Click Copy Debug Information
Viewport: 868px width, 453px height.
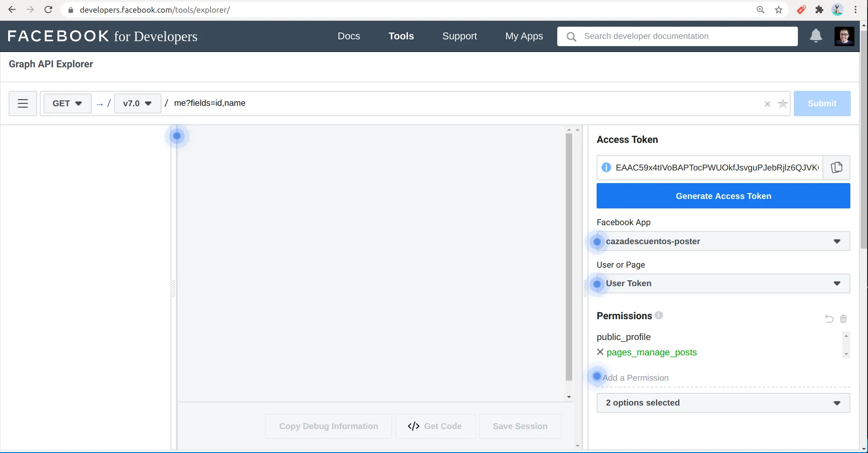328,426
